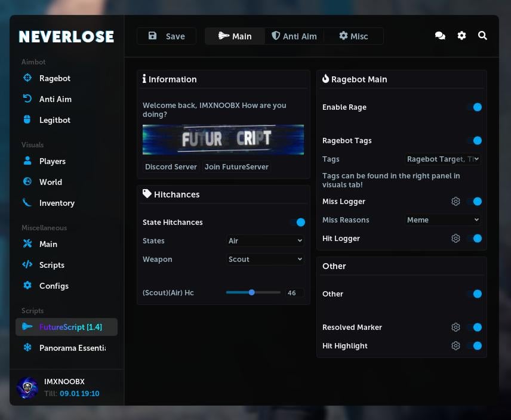Open the Inventory section

(26, 203)
